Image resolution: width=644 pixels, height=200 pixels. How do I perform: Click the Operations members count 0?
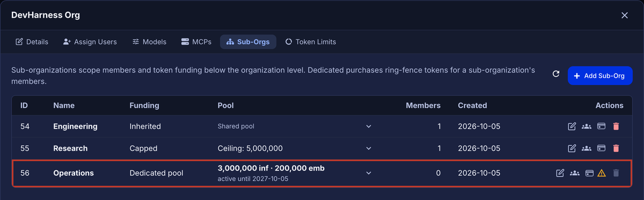tap(438, 173)
